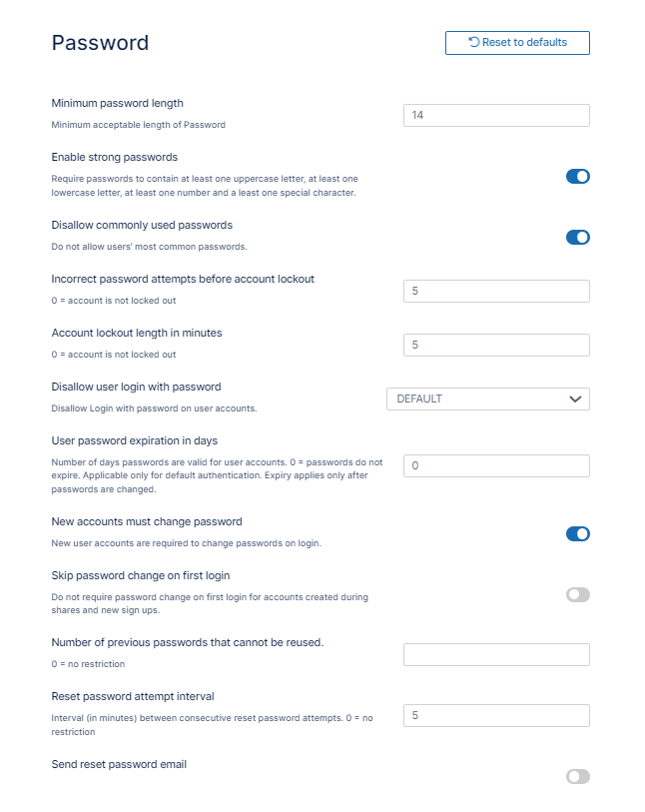Focus the User password expiration days field
Image resolution: width=645 pixels, height=812 pixels.
[496, 466]
